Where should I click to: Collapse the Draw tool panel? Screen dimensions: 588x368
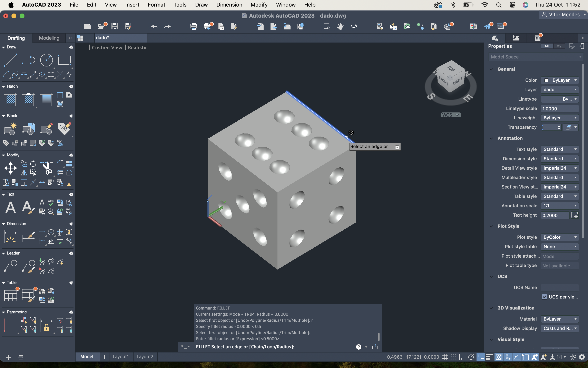pyautogui.click(x=3, y=47)
